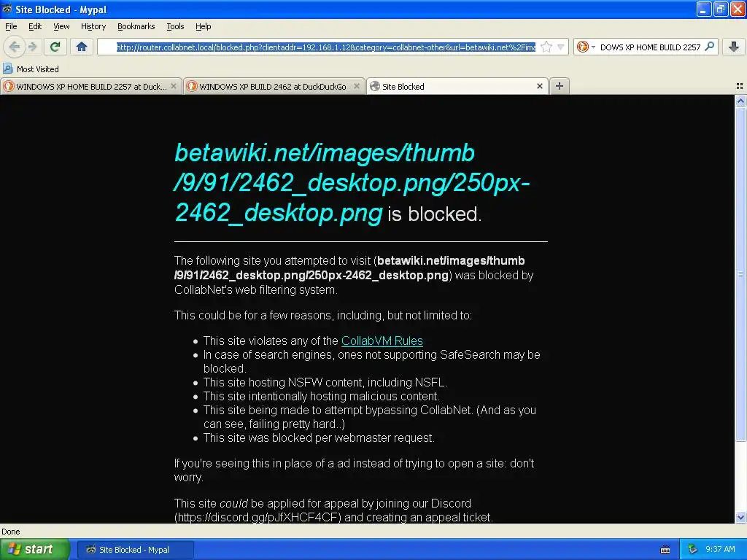Click the vertical scrollbar down arrow
747x560 pixels.
coord(740,518)
